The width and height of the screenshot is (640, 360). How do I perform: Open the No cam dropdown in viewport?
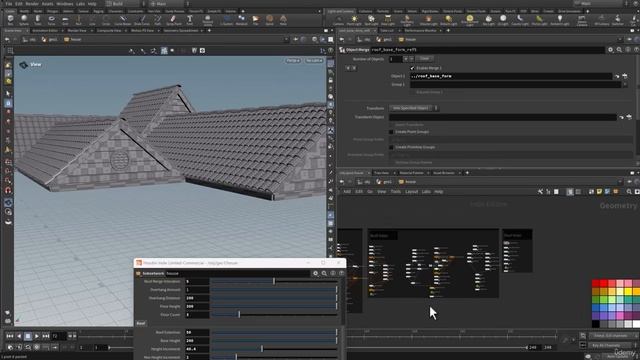tap(314, 60)
